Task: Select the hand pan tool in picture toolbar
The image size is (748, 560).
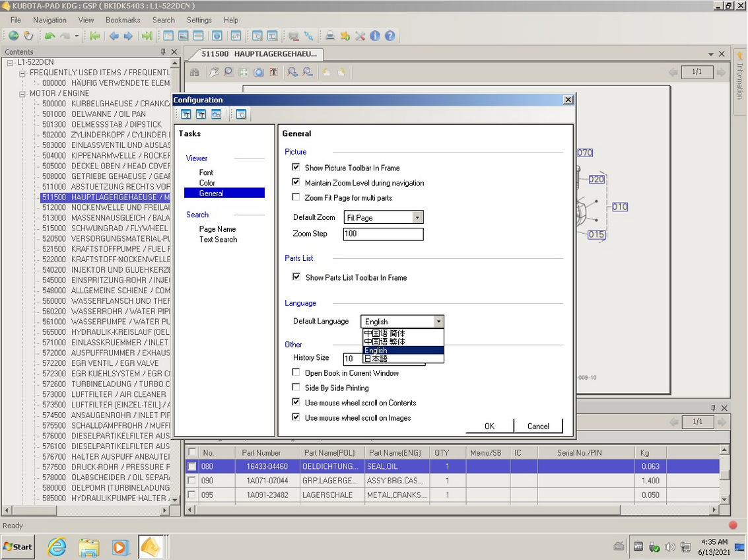Action: (214, 72)
